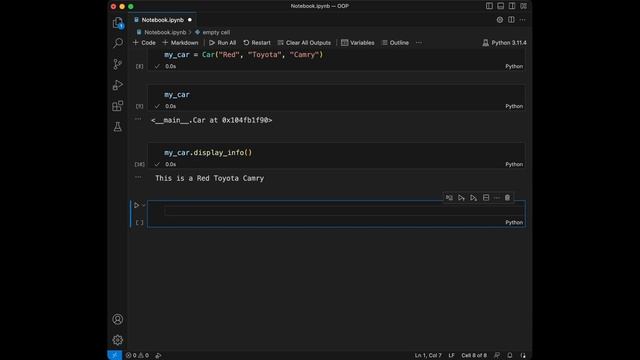
Task: Restart the kernel
Action: pos(257,42)
